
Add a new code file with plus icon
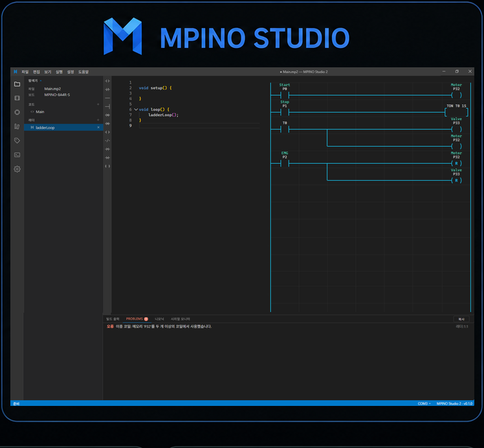(98, 104)
